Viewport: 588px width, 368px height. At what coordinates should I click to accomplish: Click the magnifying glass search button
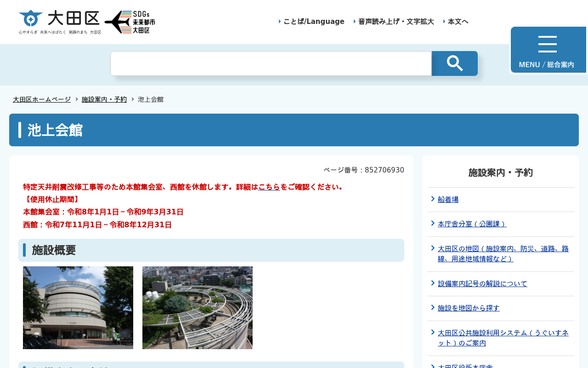tap(455, 63)
